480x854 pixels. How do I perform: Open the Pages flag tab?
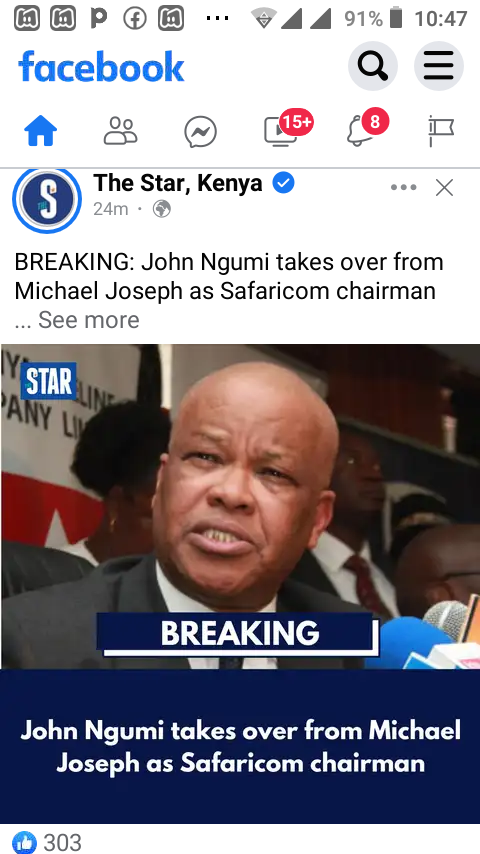tap(441, 131)
